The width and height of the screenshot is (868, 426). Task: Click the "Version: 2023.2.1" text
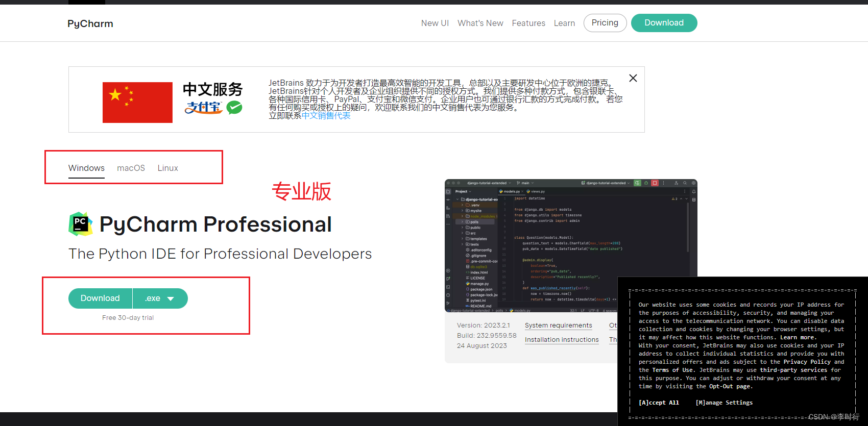484,325
